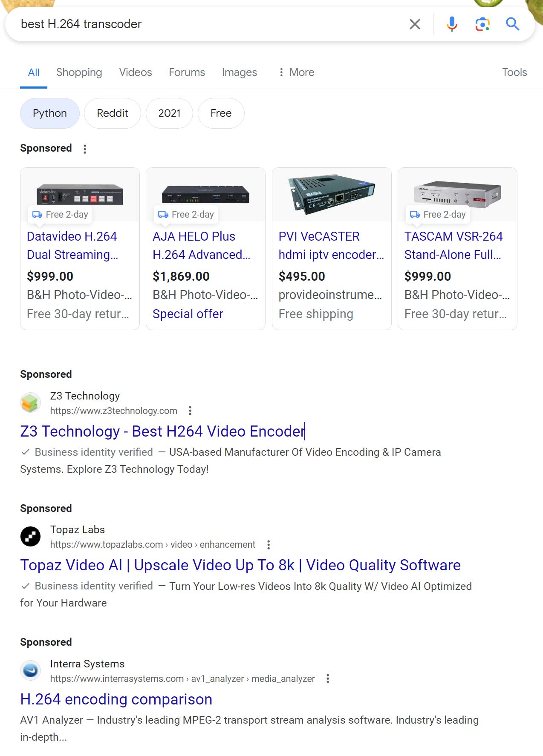The width and height of the screenshot is (543, 756).
Task: Expand the Tools options
Action: click(x=514, y=72)
